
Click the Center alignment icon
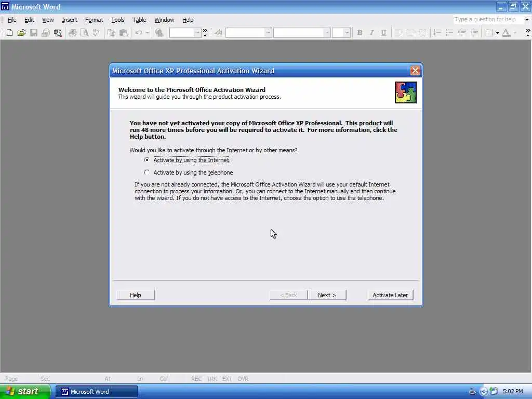point(410,33)
